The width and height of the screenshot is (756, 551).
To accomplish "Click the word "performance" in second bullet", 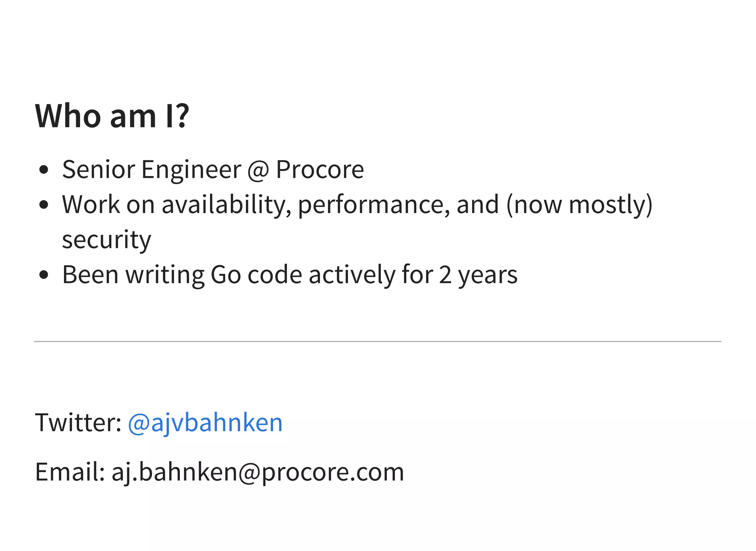I will tap(374, 205).
